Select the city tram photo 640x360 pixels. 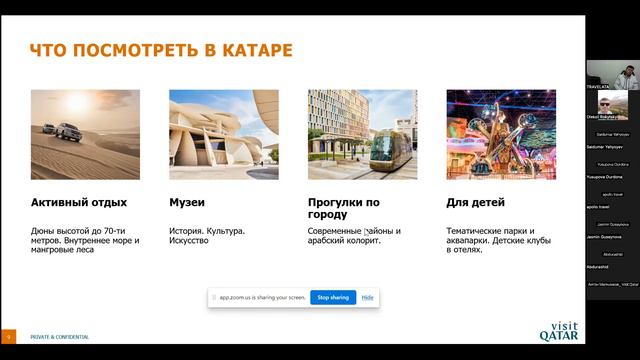click(x=362, y=135)
